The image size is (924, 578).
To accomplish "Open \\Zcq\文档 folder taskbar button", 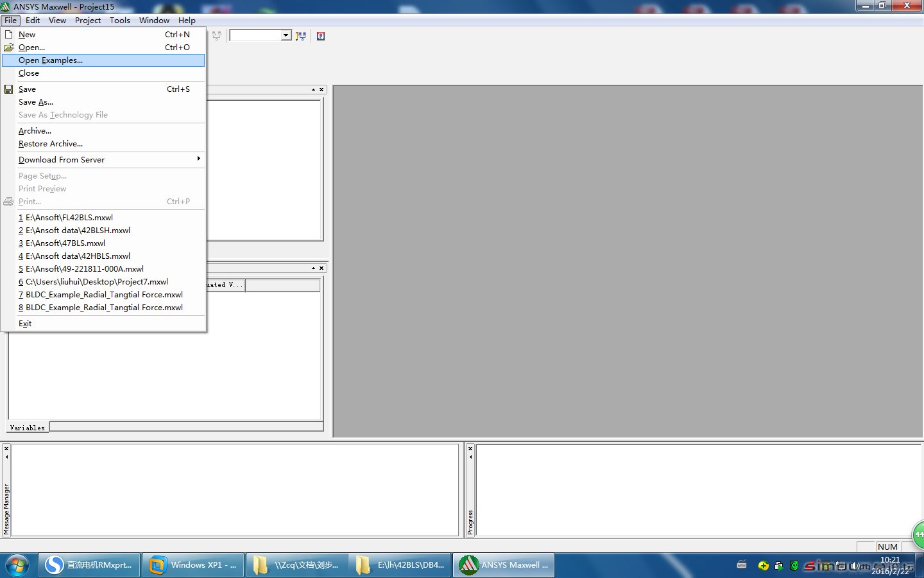I will click(x=296, y=565).
